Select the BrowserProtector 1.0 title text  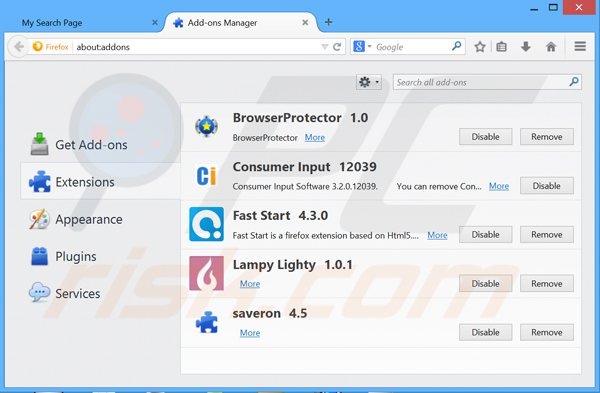[x=300, y=118]
